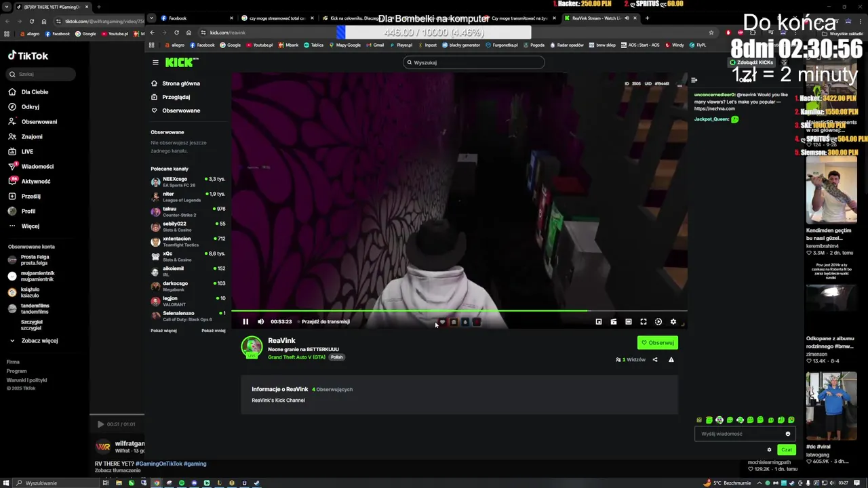Switch to the Facebook browser tab
The width and height of the screenshot is (868, 488).
coord(189,18)
